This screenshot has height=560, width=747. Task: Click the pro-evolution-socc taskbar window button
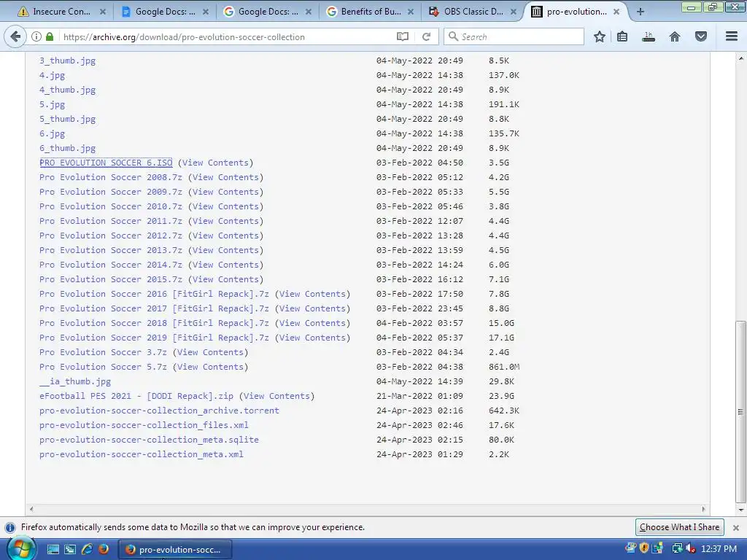pyautogui.click(x=174, y=550)
